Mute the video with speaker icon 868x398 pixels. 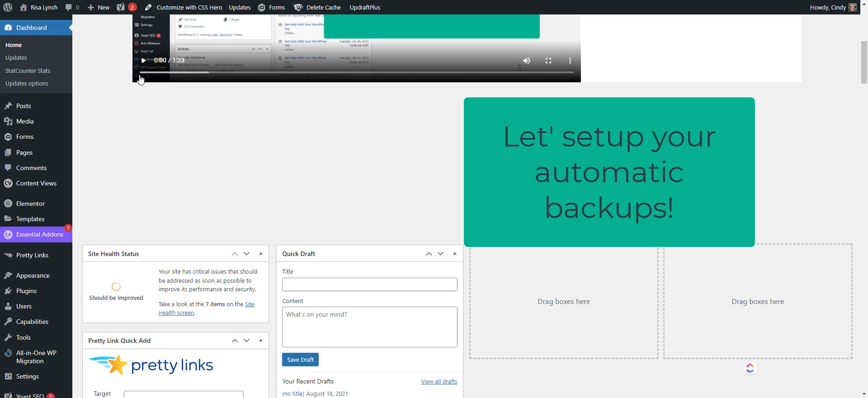tap(527, 61)
